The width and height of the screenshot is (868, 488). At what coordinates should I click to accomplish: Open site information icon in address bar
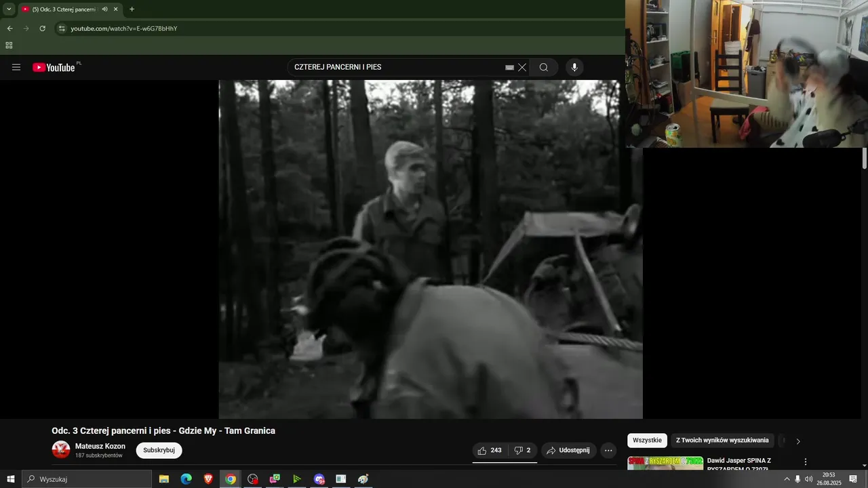tap(62, 28)
